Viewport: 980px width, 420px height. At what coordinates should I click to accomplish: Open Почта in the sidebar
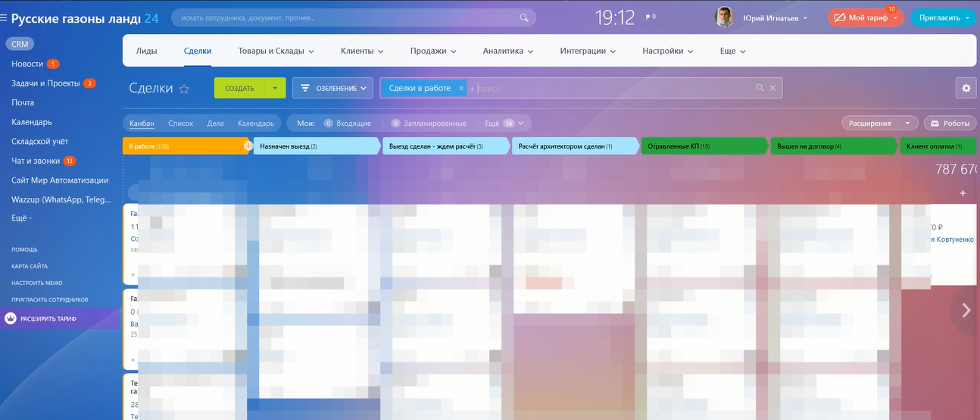23,102
